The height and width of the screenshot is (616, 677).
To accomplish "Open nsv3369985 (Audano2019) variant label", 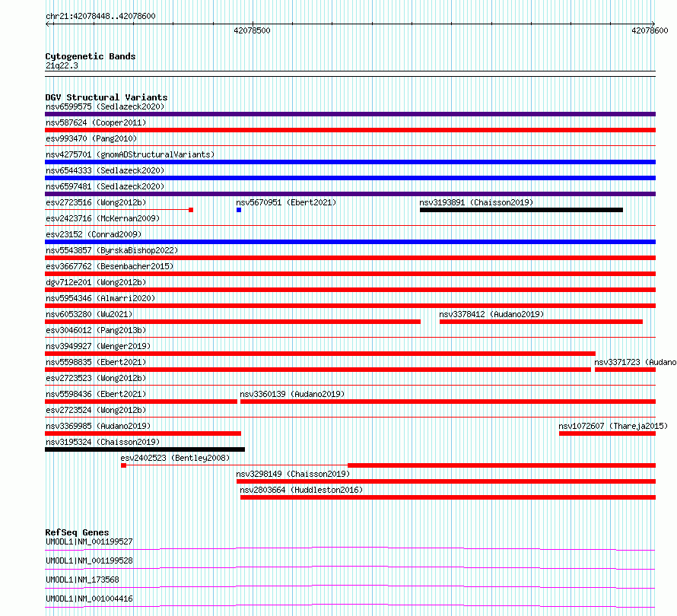I will [98, 426].
